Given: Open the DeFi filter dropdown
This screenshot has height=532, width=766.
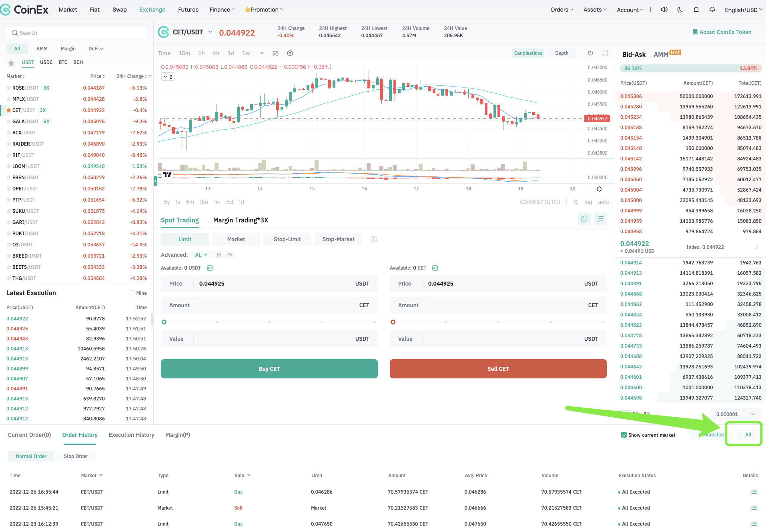Looking at the screenshot, I should click(x=96, y=49).
